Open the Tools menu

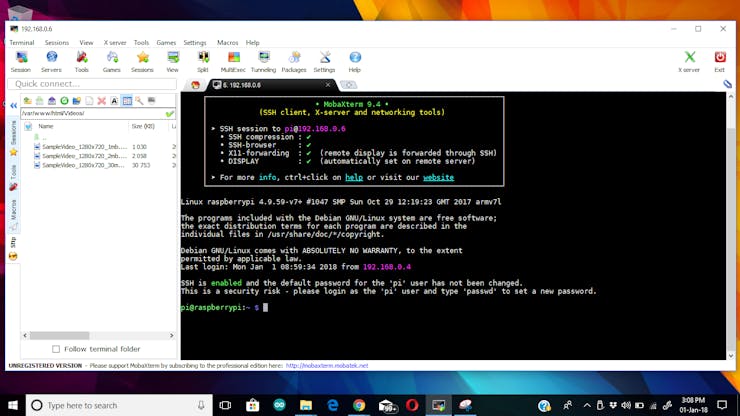point(141,42)
